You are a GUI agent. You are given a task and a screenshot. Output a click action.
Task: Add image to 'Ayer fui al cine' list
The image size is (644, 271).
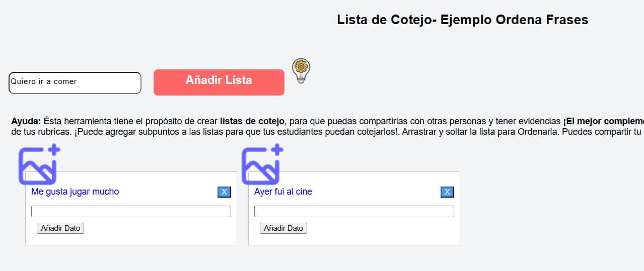[262, 164]
